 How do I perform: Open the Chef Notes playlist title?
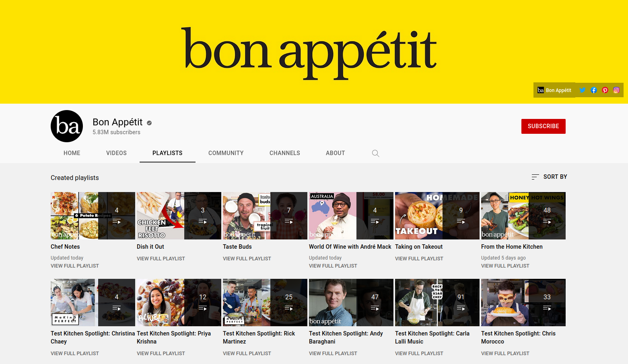[65, 247]
